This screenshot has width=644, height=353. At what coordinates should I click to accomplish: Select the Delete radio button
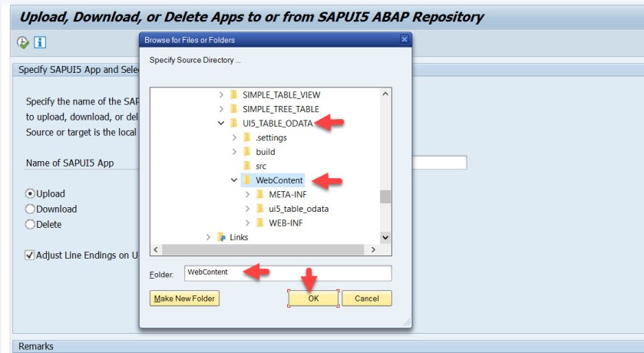coord(30,225)
